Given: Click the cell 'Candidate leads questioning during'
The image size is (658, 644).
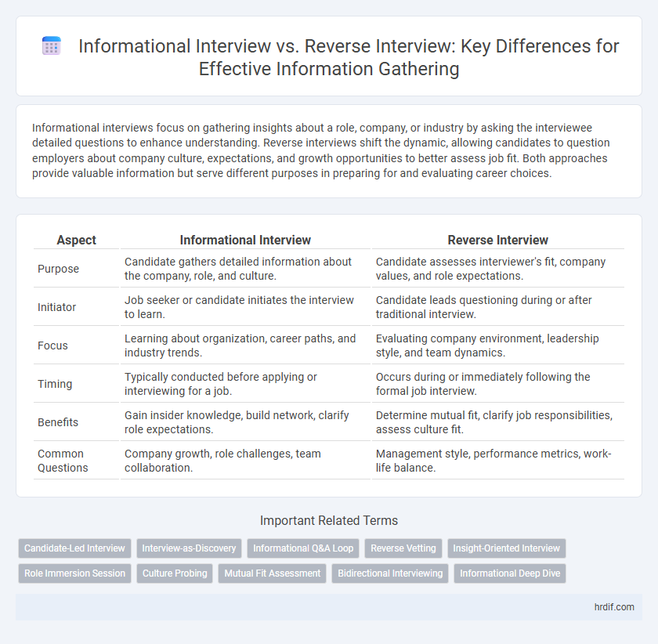Looking at the screenshot, I should (498, 307).
